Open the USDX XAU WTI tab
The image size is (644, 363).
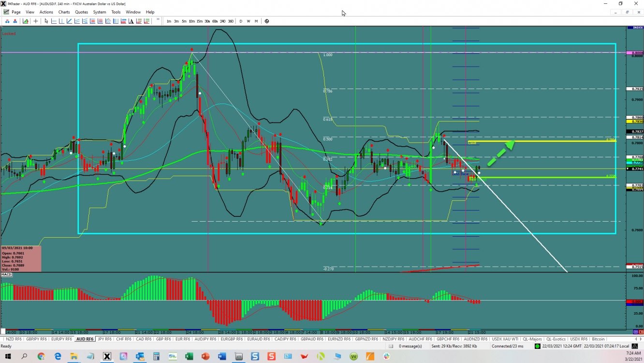tap(505, 339)
